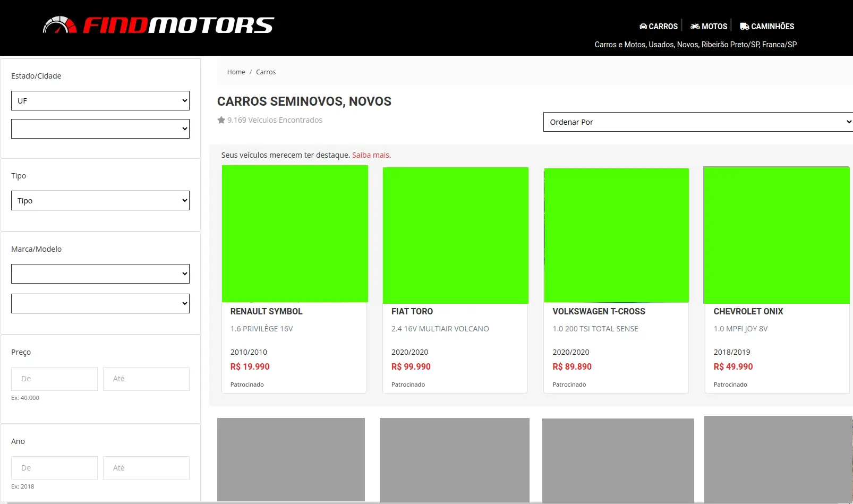This screenshot has width=853, height=504.
Task: Click the RENAULT SYMBOL title
Action: (266, 312)
